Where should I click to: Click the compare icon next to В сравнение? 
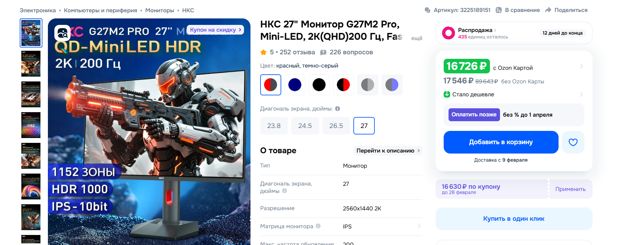[499, 10]
